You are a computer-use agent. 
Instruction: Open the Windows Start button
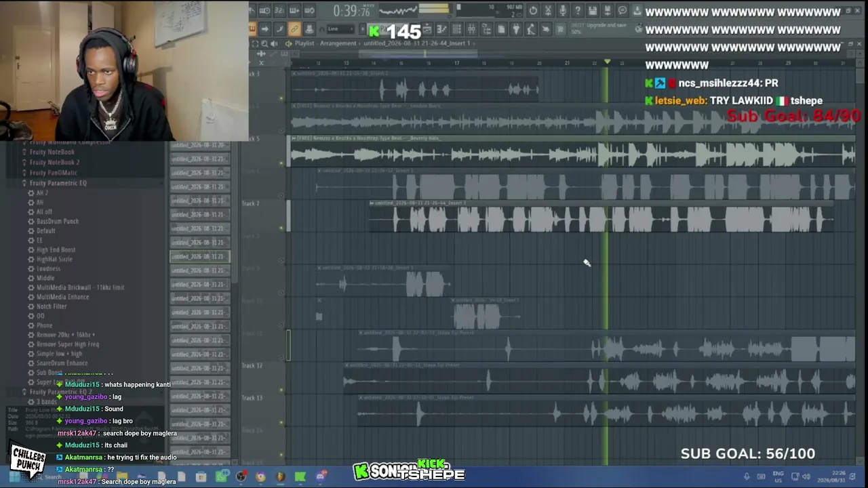[x=14, y=476]
